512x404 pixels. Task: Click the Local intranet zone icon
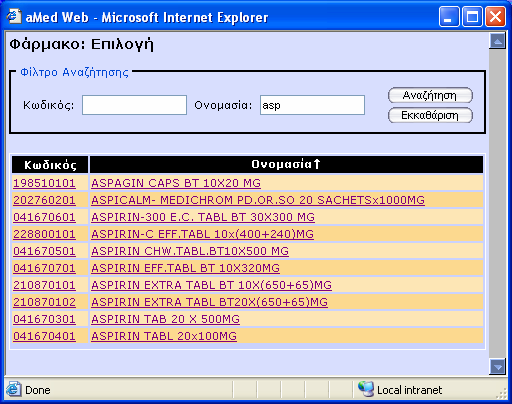pyautogui.click(x=366, y=389)
